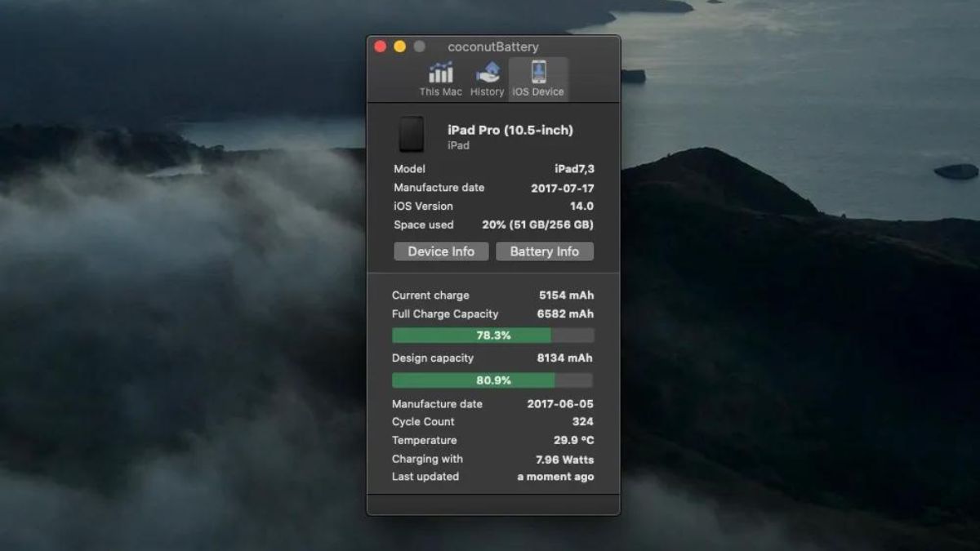Viewport: 980px width, 551px height.
Task: Click the Current charge label
Action: pos(430,295)
